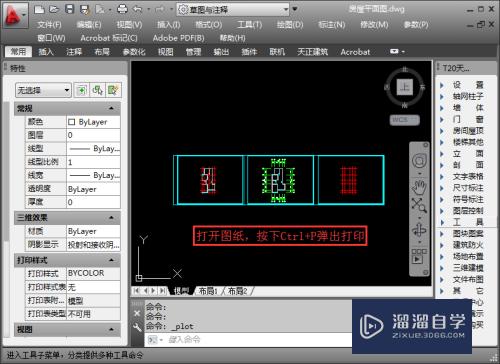Redo the action using the forward arrow

160,9
